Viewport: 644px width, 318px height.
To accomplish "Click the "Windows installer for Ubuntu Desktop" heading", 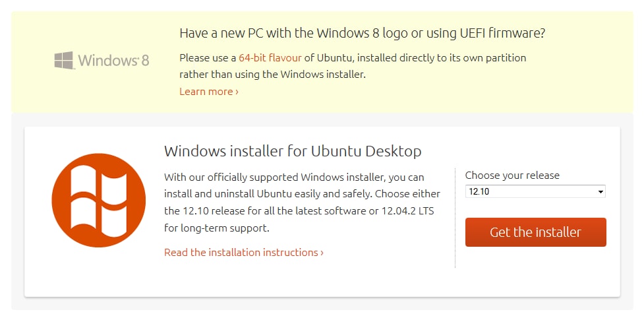I will 293,151.
